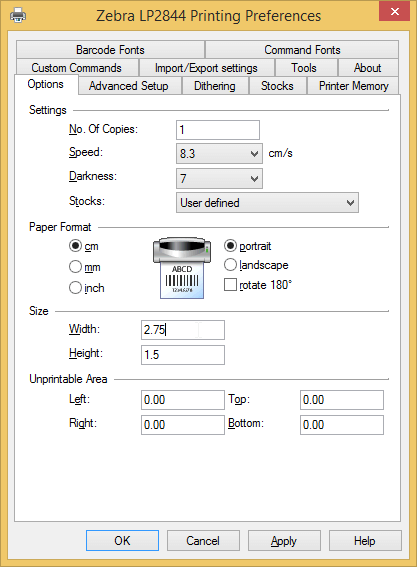Click the Apply button
This screenshot has width=417, height=567.
click(x=284, y=541)
